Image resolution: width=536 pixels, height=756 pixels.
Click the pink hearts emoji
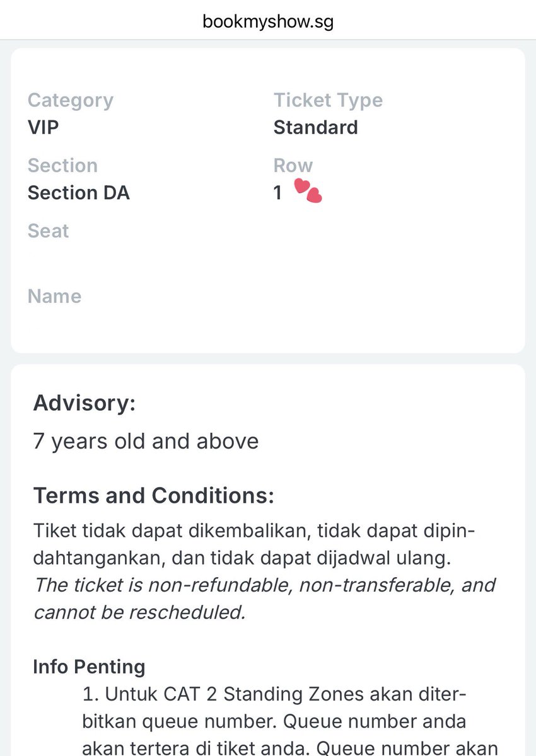[x=308, y=191]
